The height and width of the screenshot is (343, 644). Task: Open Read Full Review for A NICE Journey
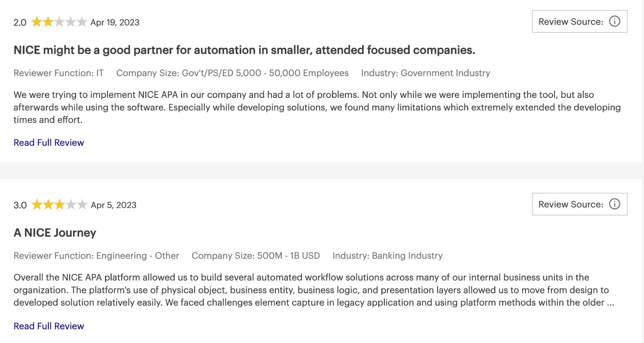pyautogui.click(x=49, y=326)
